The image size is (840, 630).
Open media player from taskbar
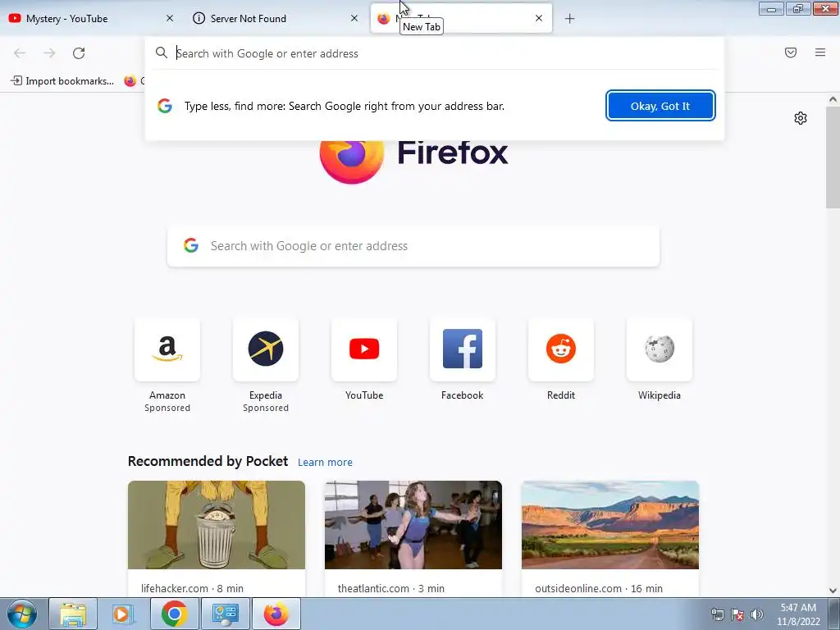(122, 614)
